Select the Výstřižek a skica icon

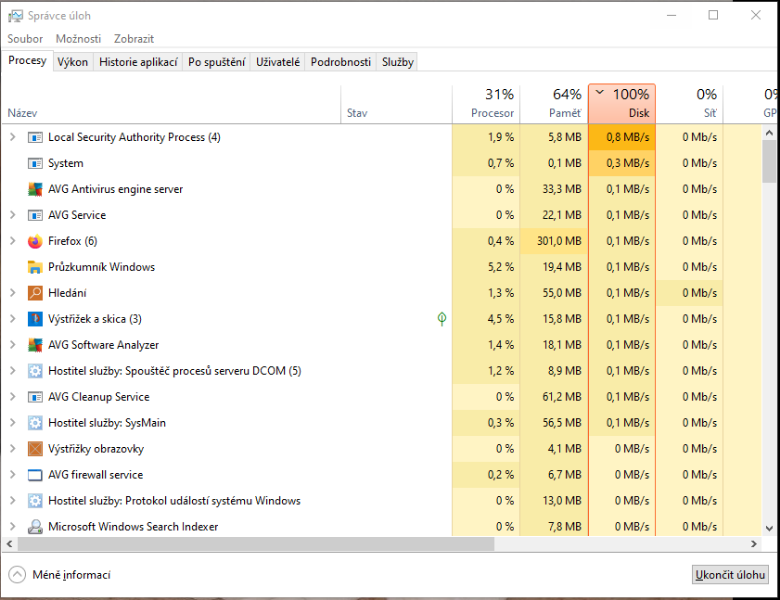click(35, 319)
